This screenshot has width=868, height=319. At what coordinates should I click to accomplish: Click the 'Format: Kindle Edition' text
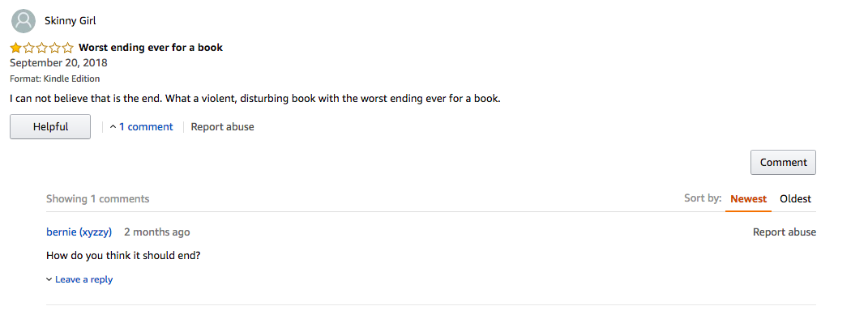click(x=55, y=79)
